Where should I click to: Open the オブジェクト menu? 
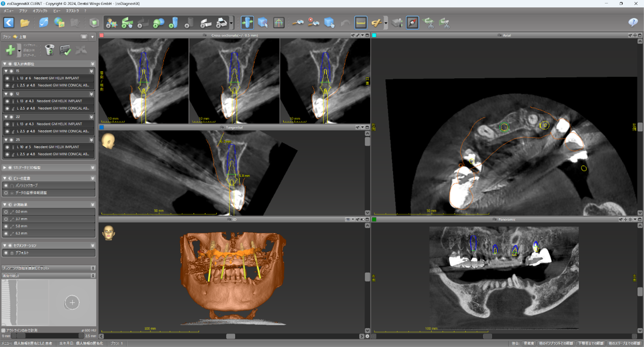[x=40, y=10]
